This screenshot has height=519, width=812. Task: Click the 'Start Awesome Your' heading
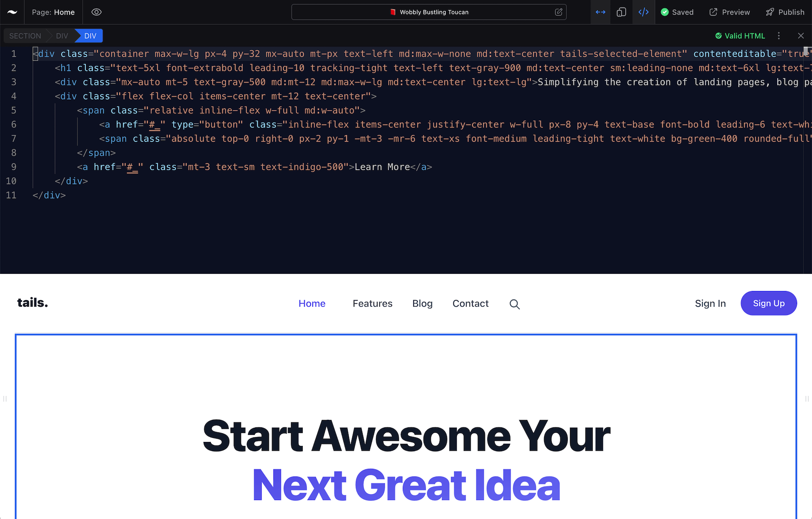pos(406,436)
